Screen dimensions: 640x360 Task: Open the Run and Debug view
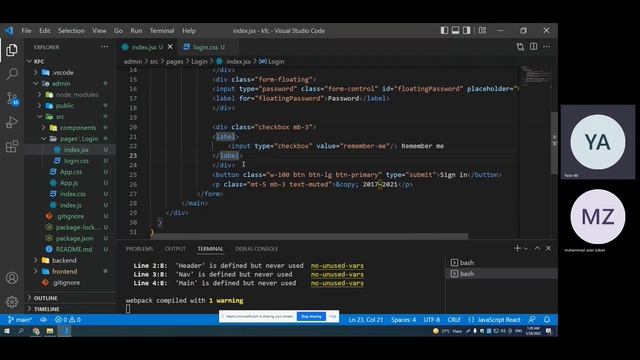12,122
